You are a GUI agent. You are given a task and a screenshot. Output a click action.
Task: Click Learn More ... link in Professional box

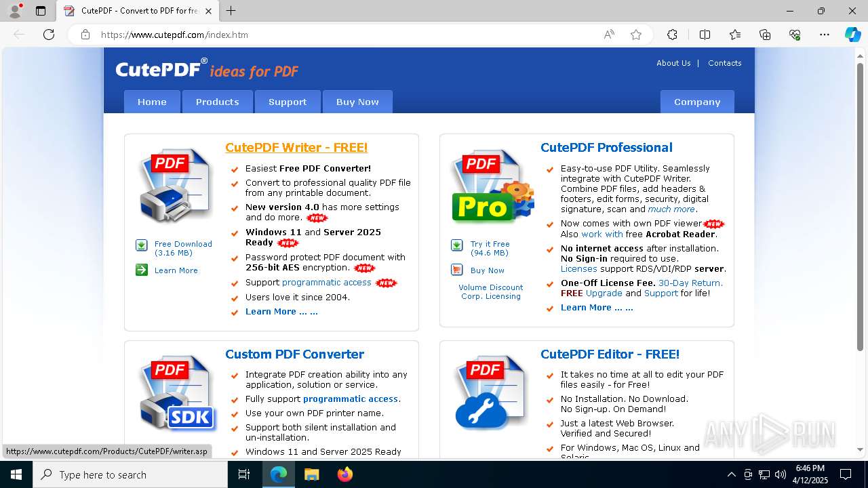click(597, 307)
